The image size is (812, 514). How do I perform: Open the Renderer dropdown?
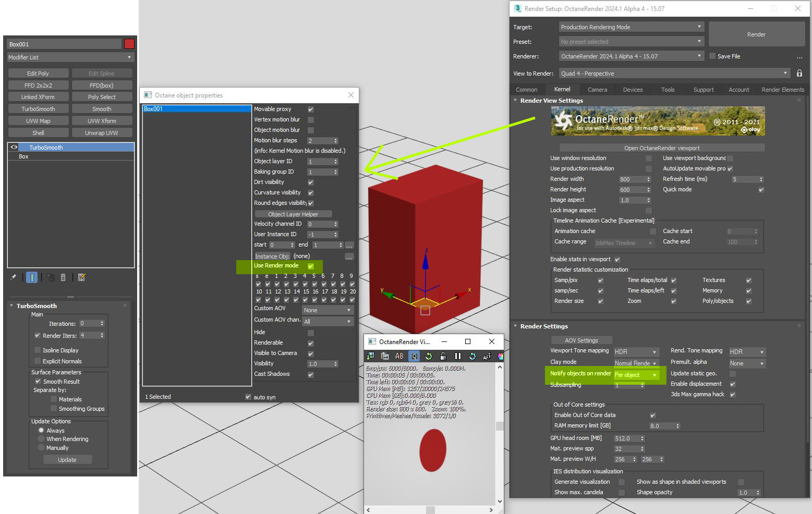[x=632, y=56]
